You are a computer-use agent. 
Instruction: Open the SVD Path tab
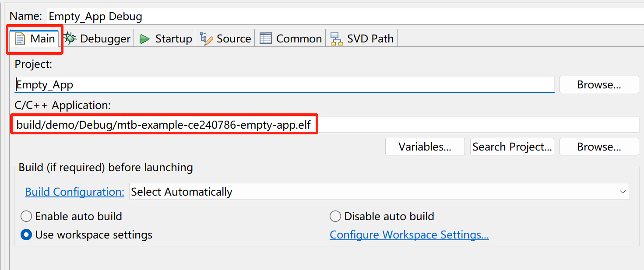click(362, 39)
